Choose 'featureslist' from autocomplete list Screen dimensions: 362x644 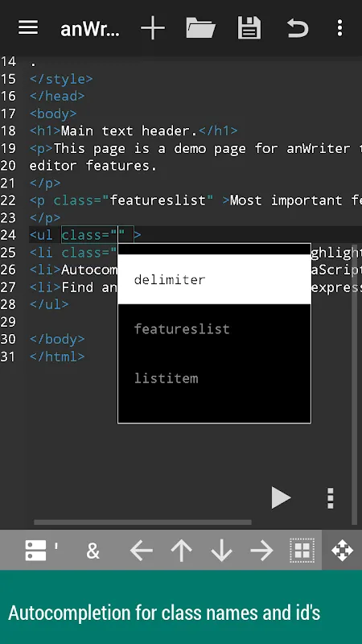[214, 328]
